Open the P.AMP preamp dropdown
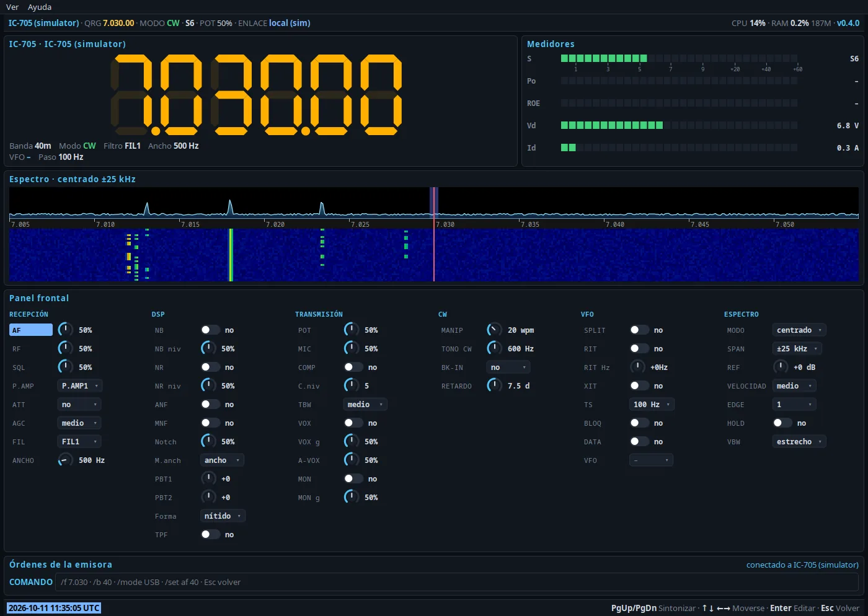This screenshot has height=616, width=868. pyautogui.click(x=80, y=386)
